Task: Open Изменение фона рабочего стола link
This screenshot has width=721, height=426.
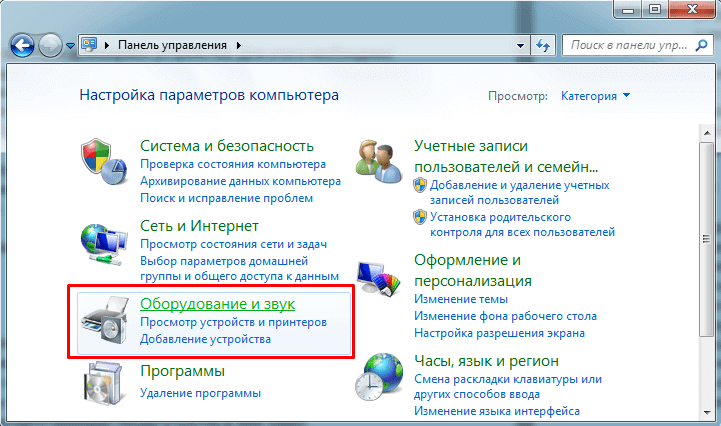Action: tap(505, 316)
